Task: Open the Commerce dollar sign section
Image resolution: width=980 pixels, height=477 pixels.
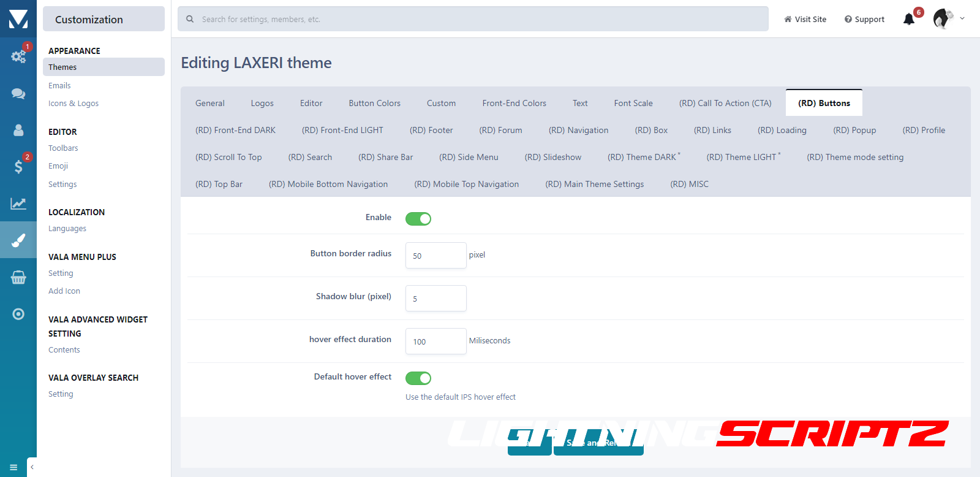Action: click(18, 166)
